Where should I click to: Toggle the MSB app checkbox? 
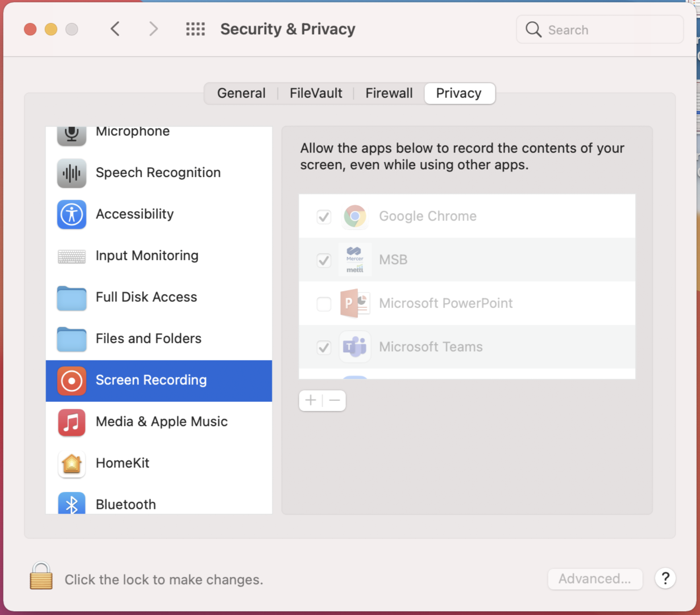pyautogui.click(x=324, y=260)
